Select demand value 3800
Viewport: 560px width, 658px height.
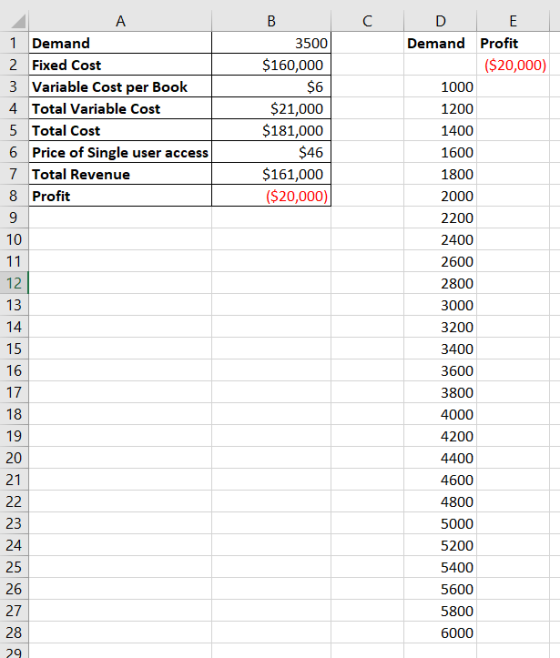point(440,392)
